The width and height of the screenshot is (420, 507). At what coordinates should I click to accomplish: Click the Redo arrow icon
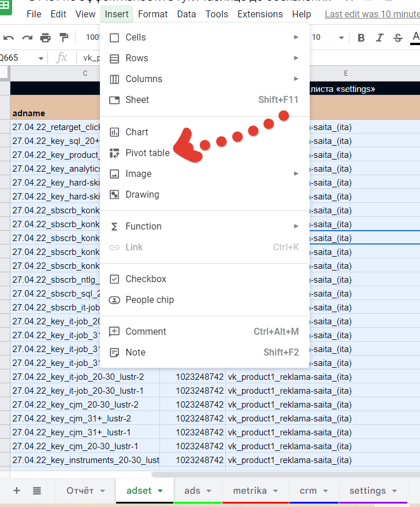click(x=27, y=38)
